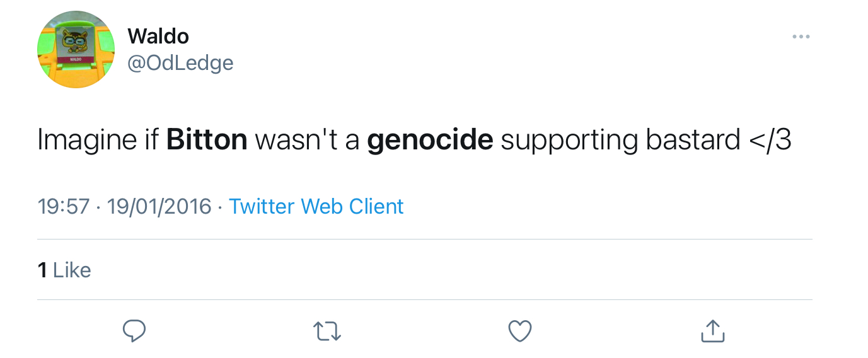Image resolution: width=868 pixels, height=358 pixels.
Task: Open the Twitter Web Client source link
Action: [316, 206]
